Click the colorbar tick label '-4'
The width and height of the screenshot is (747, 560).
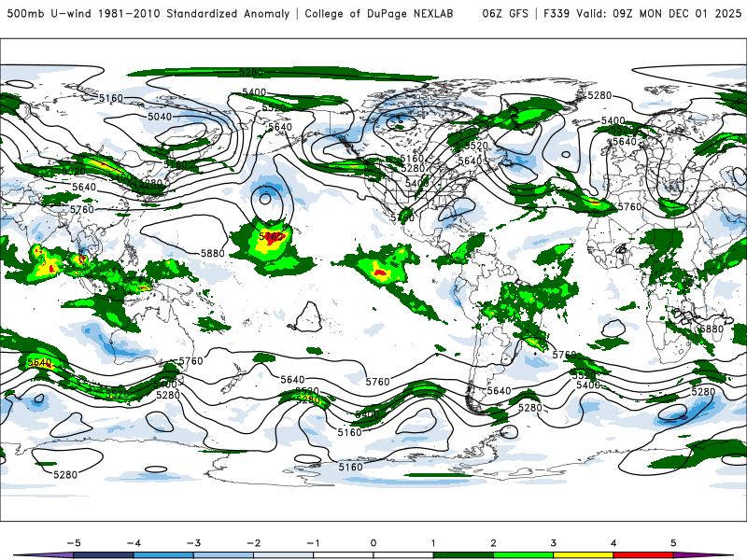[134, 543]
